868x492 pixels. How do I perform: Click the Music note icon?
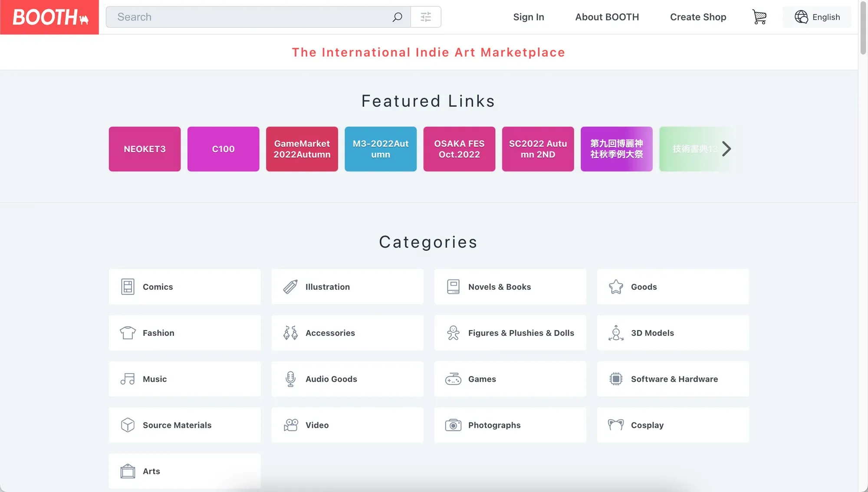click(x=128, y=379)
